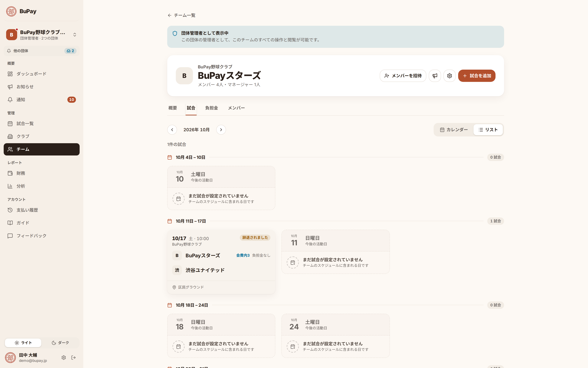Open the 負担金 tab

coord(211,108)
